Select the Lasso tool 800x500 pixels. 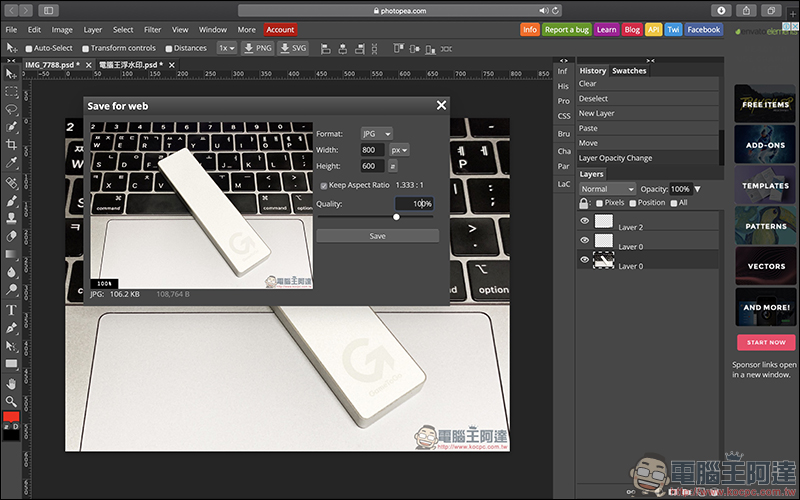point(11,109)
